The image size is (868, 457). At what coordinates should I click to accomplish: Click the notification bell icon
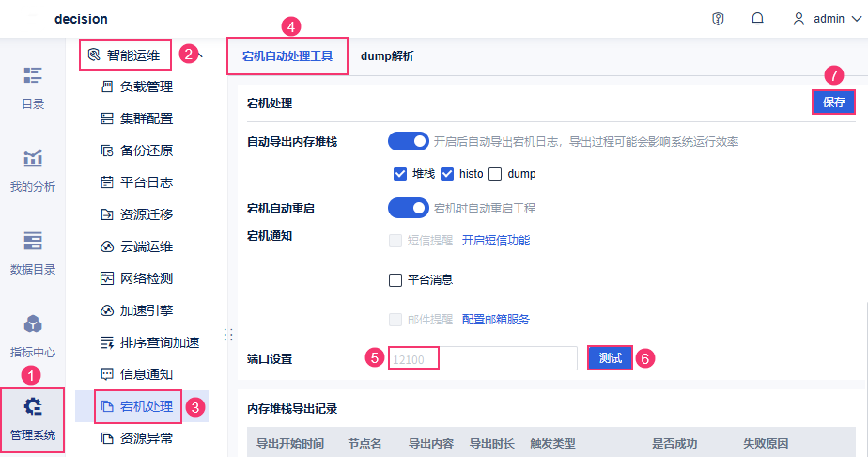757,19
